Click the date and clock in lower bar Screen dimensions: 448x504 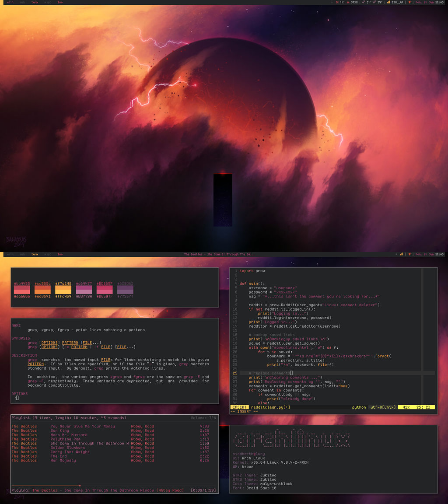(429, 254)
